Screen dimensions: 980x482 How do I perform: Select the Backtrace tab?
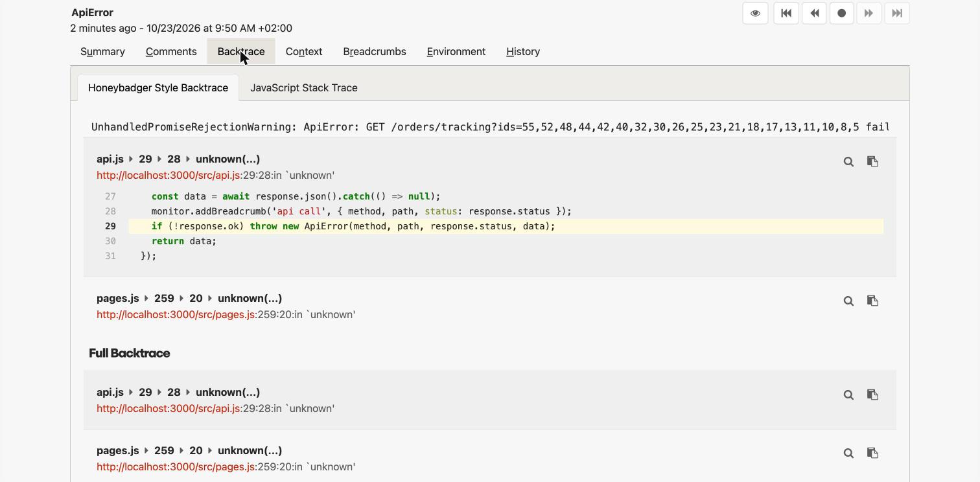point(241,51)
